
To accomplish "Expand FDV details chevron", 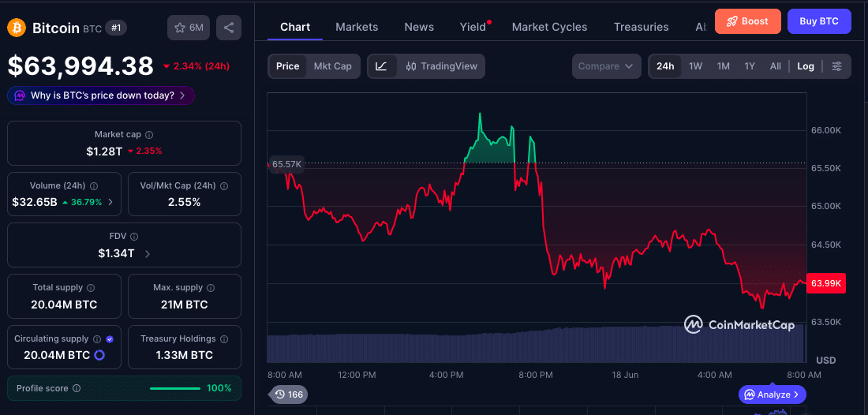I will click(147, 254).
